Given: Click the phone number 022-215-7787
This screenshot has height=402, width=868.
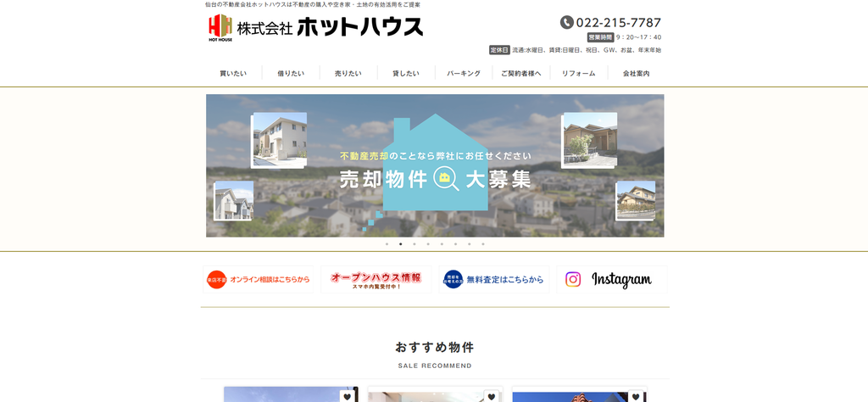Looking at the screenshot, I should 618,23.
